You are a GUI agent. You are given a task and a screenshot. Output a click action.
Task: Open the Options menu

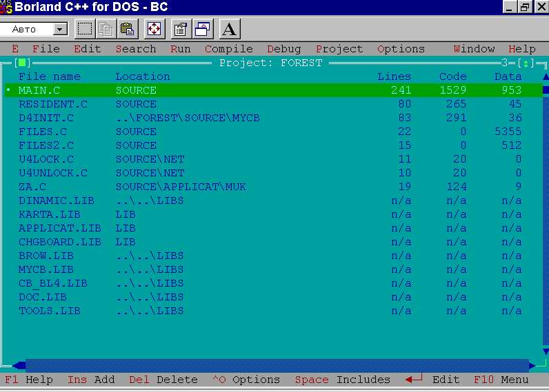(x=401, y=49)
